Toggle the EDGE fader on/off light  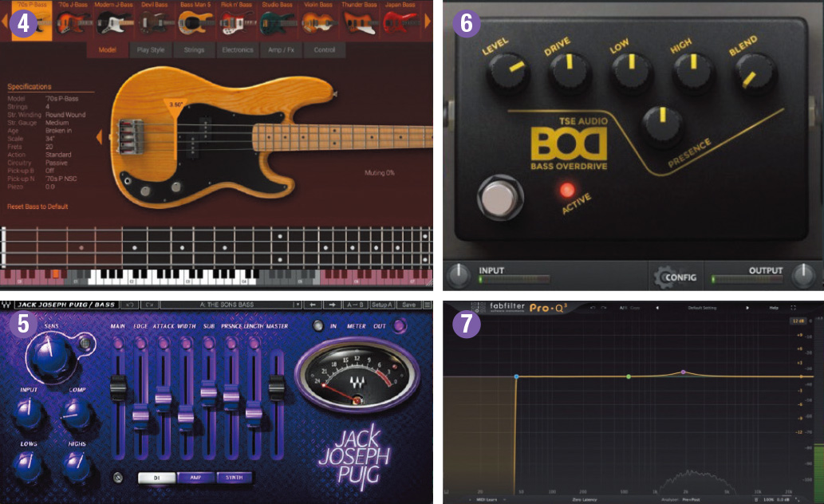click(x=140, y=343)
